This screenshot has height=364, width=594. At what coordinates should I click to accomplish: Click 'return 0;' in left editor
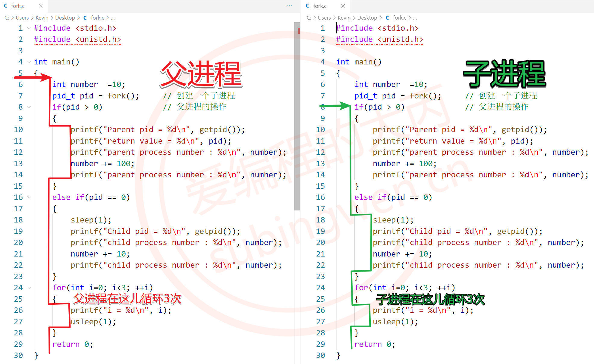[73, 344]
